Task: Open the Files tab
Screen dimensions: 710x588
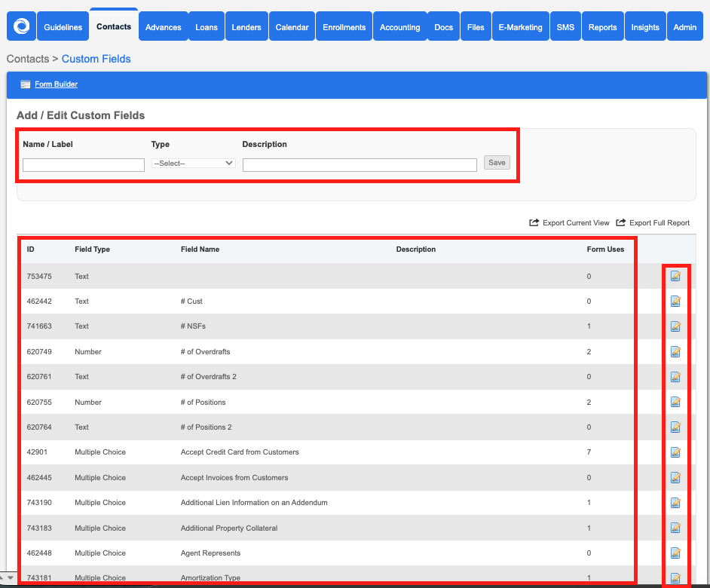Action: coord(476,27)
